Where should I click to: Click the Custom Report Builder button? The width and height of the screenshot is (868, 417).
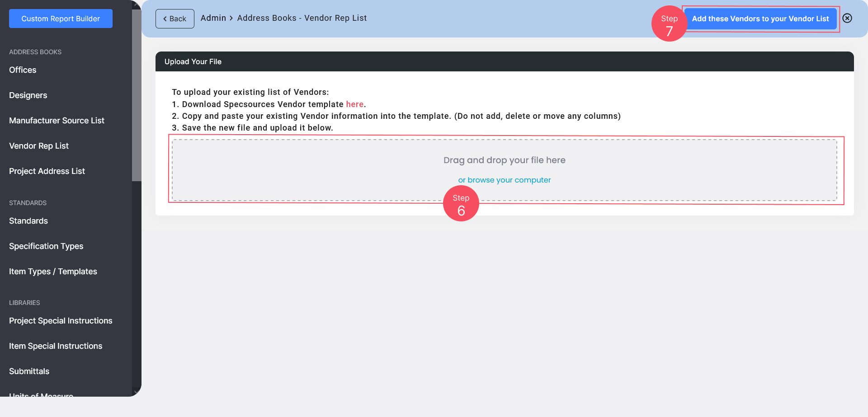tap(61, 19)
